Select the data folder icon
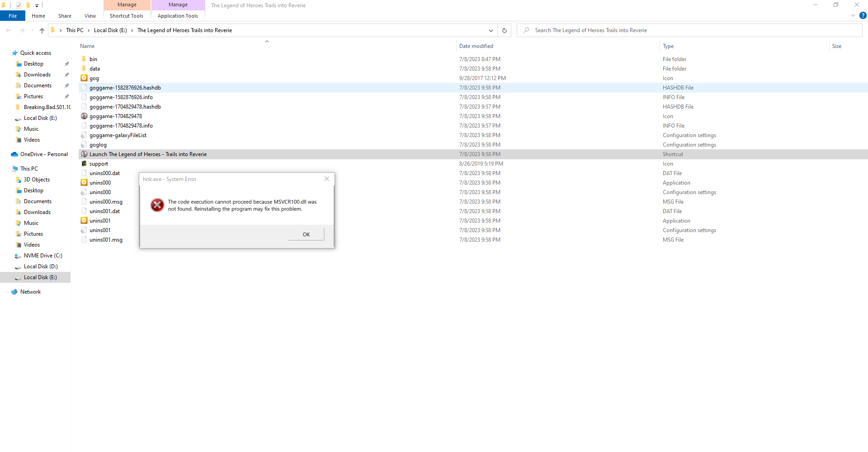The image size is (868, 452). tap(84, 68)
